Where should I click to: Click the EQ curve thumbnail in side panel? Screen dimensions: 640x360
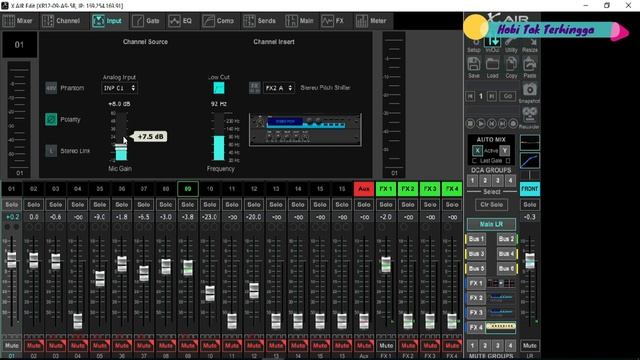530,143
